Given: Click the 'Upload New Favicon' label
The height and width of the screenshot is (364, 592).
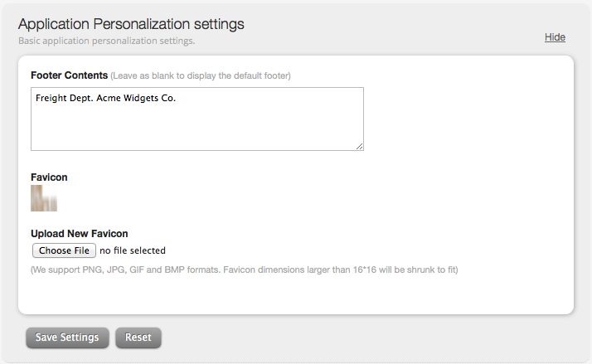Looking at the screenshot, I should coord(80,233).
